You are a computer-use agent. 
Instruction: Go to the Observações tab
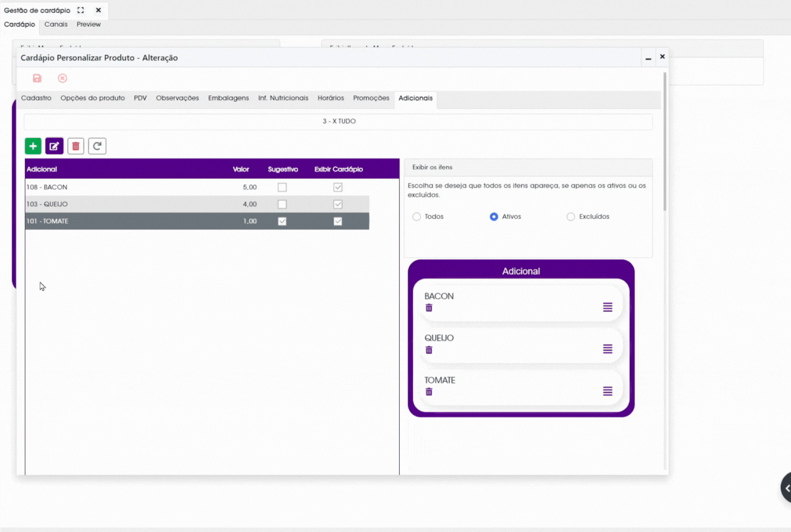177,98
